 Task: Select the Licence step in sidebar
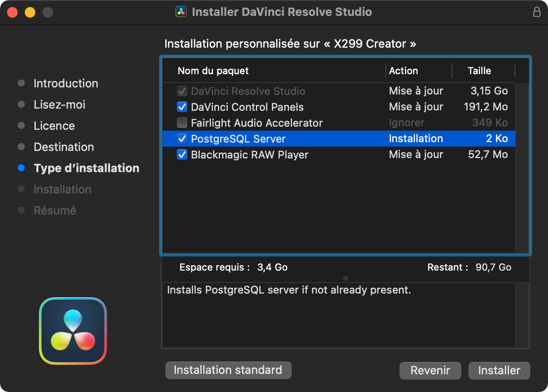point(54,126)
